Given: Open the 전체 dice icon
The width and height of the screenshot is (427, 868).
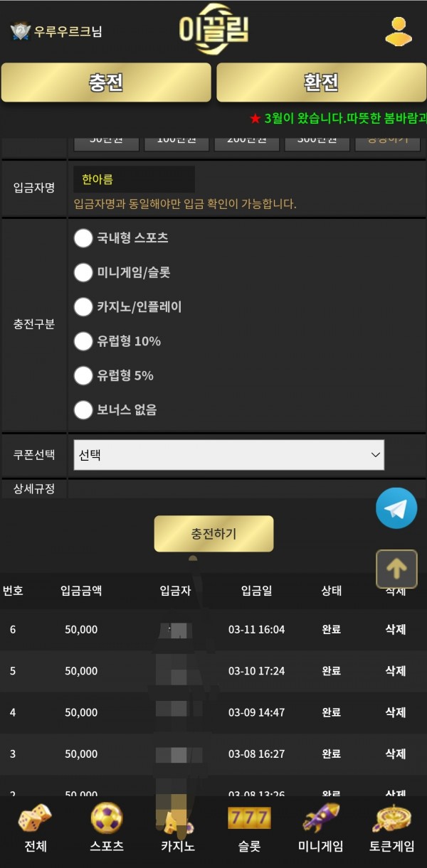Looking at the screenshot, I should tap(35, 819).
